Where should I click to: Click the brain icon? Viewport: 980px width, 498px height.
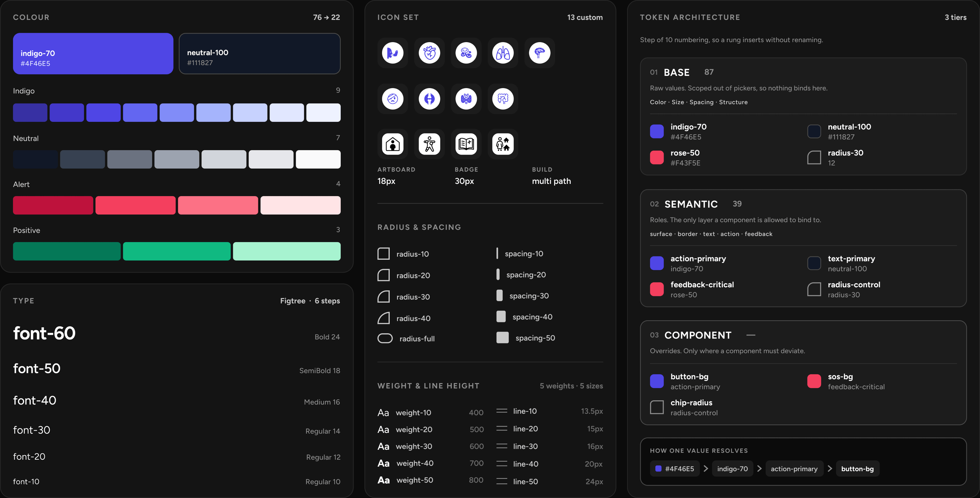(x=540, y=53)
